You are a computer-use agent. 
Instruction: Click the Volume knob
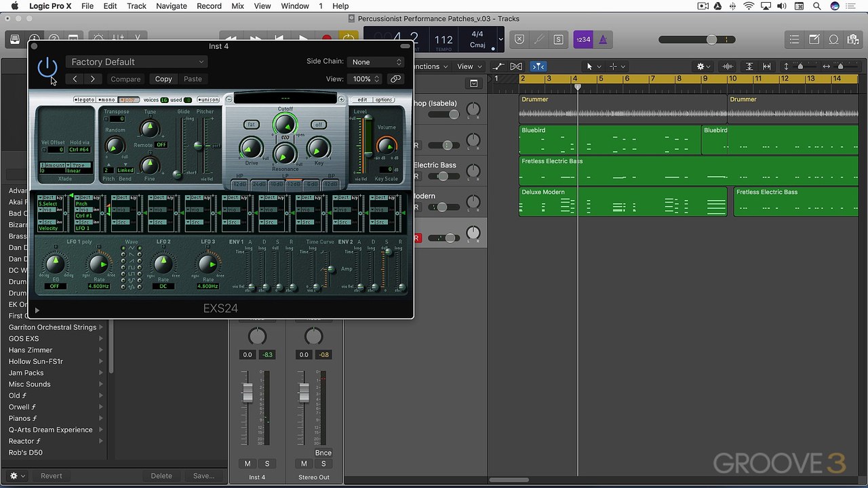386,145
